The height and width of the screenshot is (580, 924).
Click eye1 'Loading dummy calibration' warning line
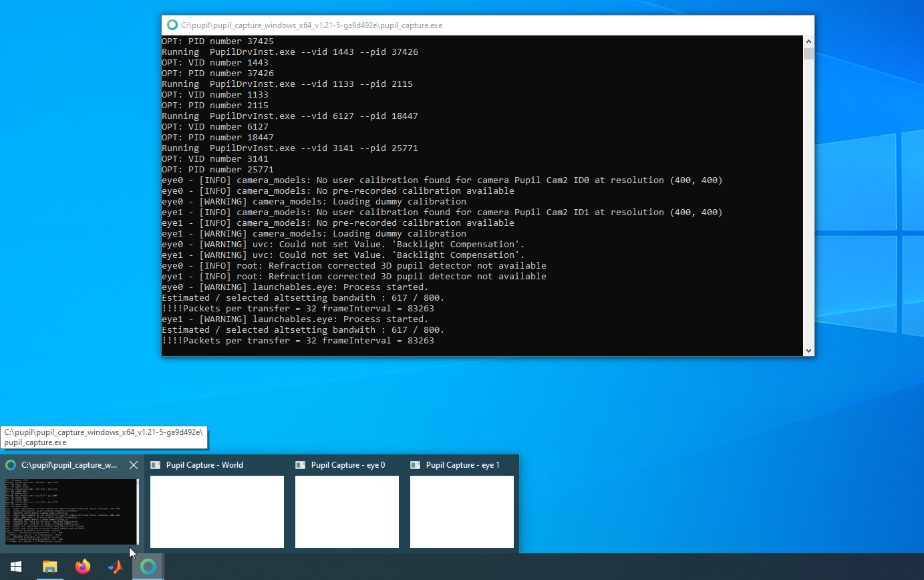click(x=314, y=233)
